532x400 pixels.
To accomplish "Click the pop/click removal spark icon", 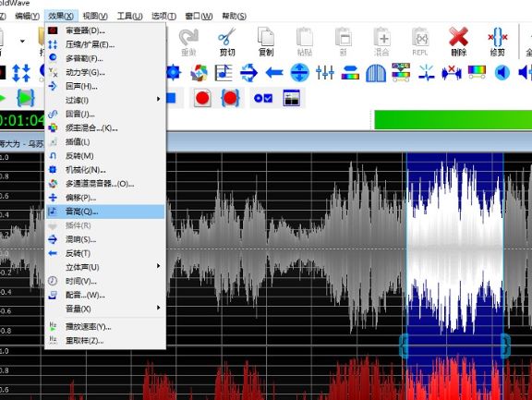I will coord(427,73).
